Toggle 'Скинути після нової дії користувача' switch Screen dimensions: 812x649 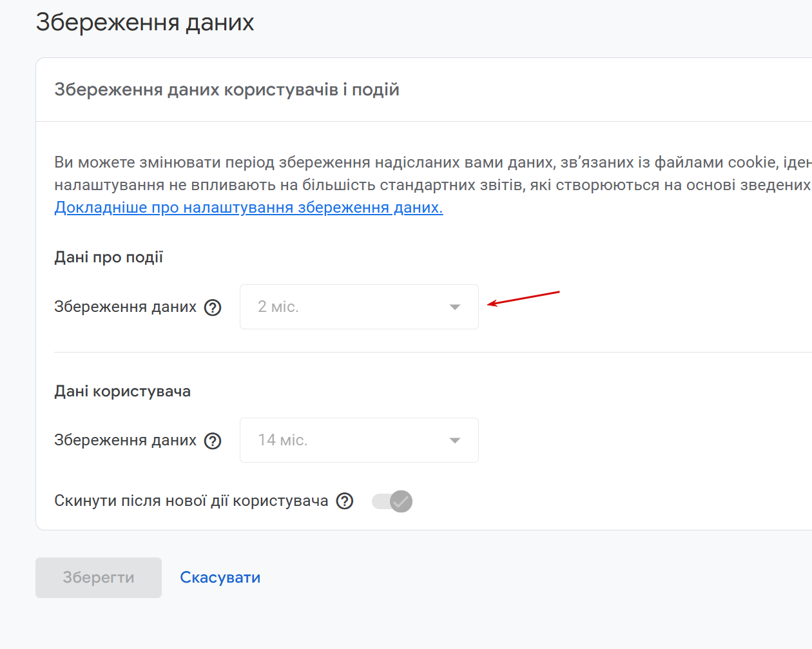(x=392, y=501)
